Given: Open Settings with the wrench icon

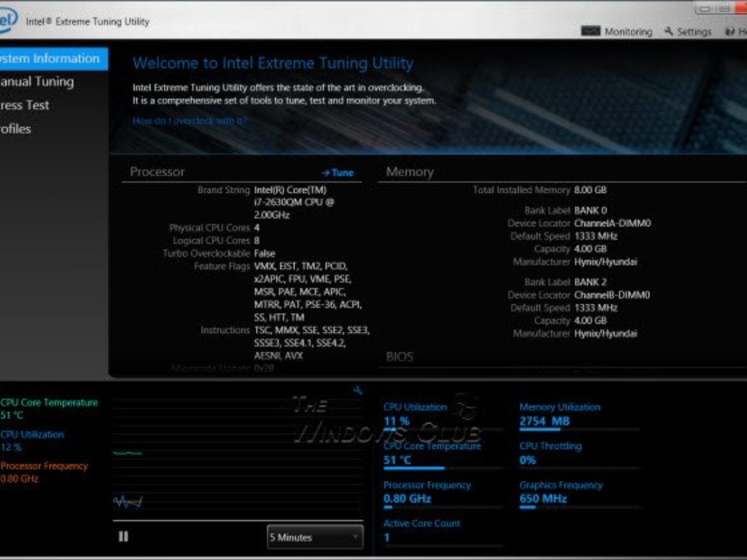Looking at the screenshot, I should [688, 31].
